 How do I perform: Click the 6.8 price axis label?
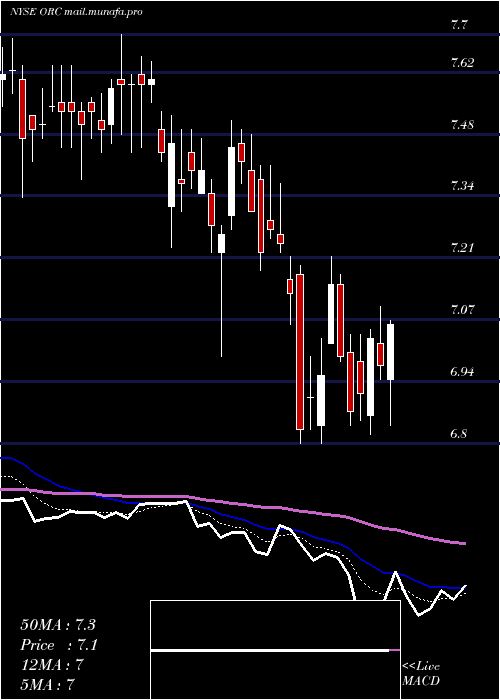(458, 433)
